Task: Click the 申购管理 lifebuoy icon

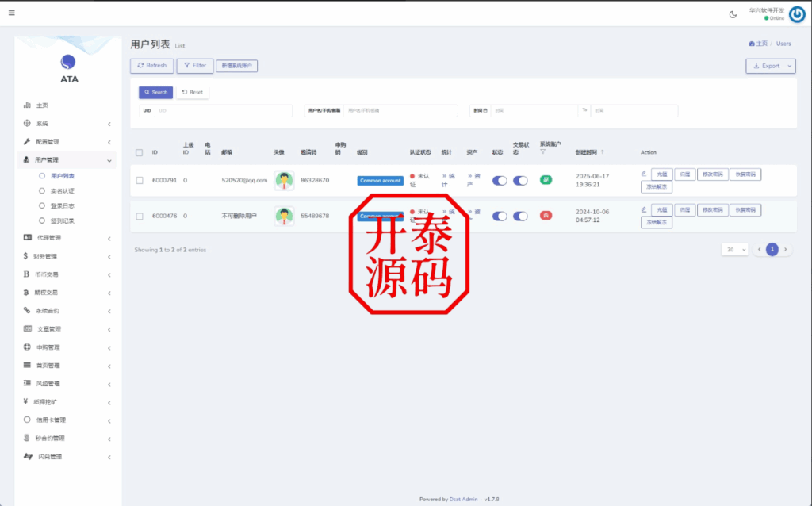Action: pos(27,347)
